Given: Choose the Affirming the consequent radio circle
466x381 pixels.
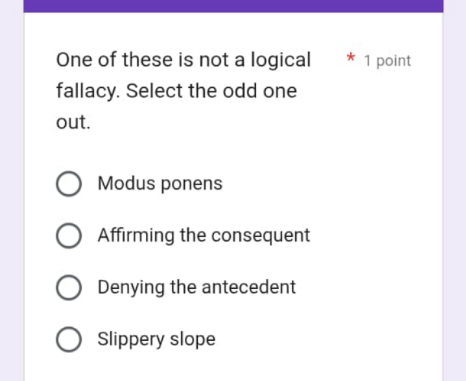Looking at the screenshot, I should pyautogui.click(x=69, y=236).
